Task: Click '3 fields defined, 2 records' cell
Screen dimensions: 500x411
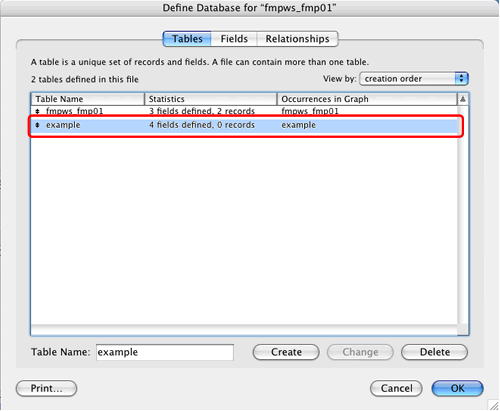Action: (x=202, y=111)
